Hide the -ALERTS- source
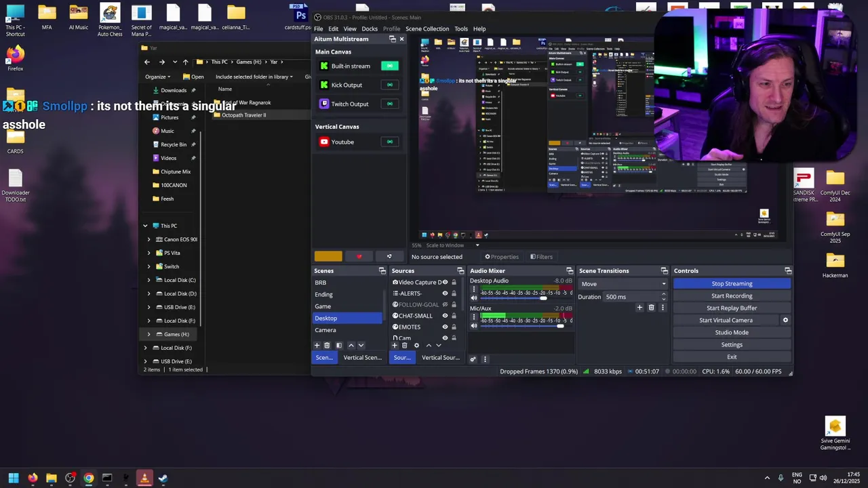The image size is (868, 488). (445, 293)
